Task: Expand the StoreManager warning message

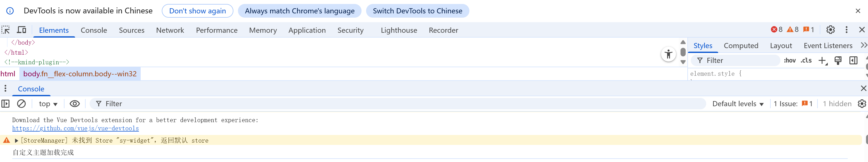Action: (16, 140)
